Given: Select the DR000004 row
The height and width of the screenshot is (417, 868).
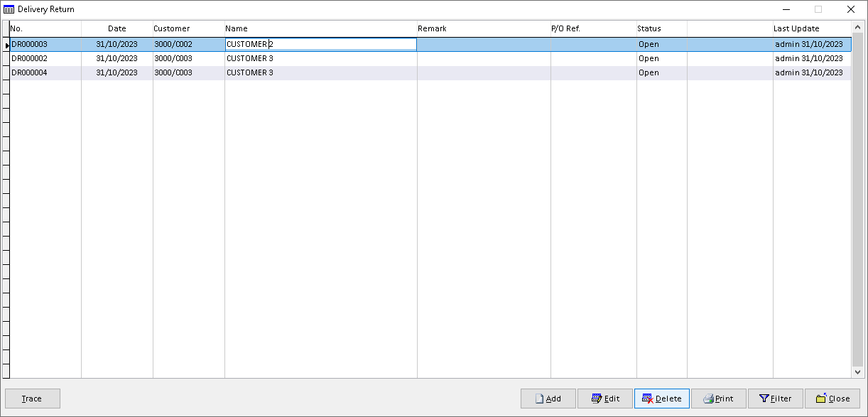Looking at the screenshot, I should pyautogui.click(x=430, y=72).
